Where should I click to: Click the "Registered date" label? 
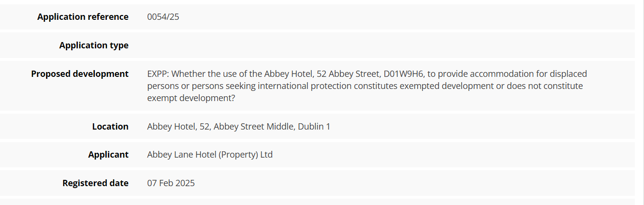(95, 183)
